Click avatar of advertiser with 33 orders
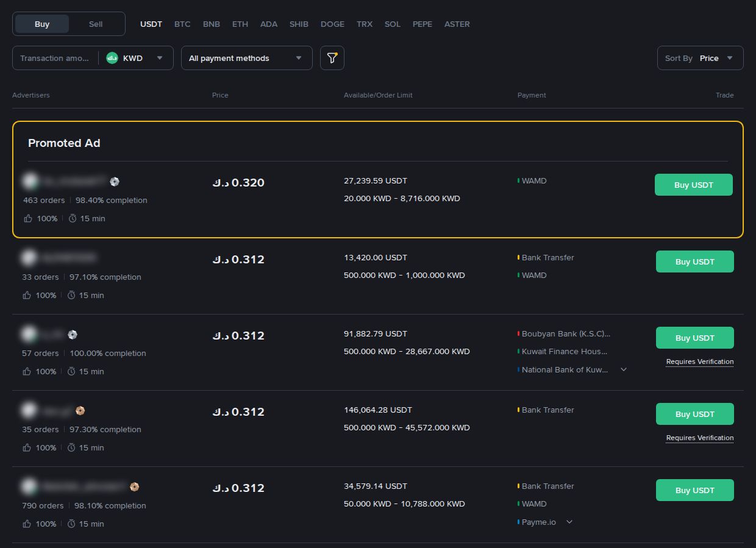This screenshot has width=756, height=548. click(x=29, y=258)
